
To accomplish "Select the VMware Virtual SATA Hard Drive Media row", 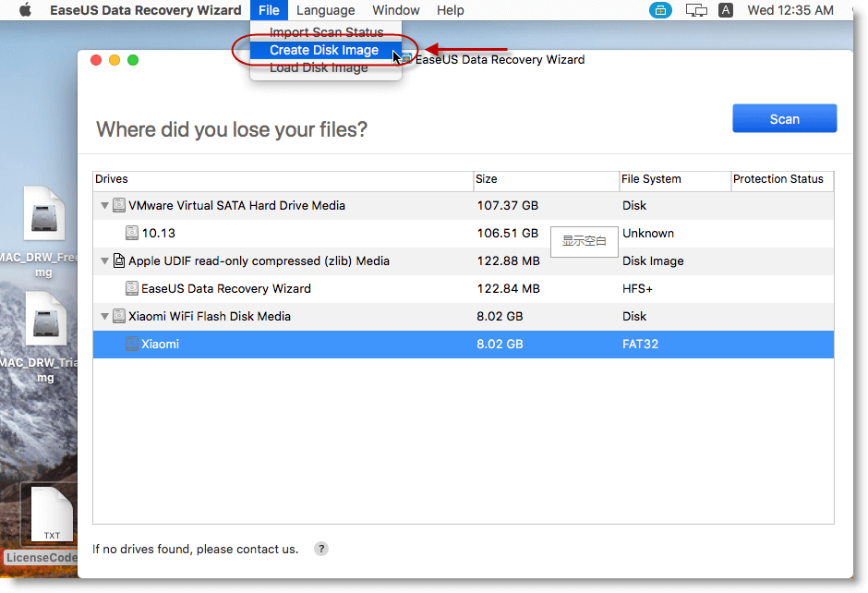I will tap(464, 205).
